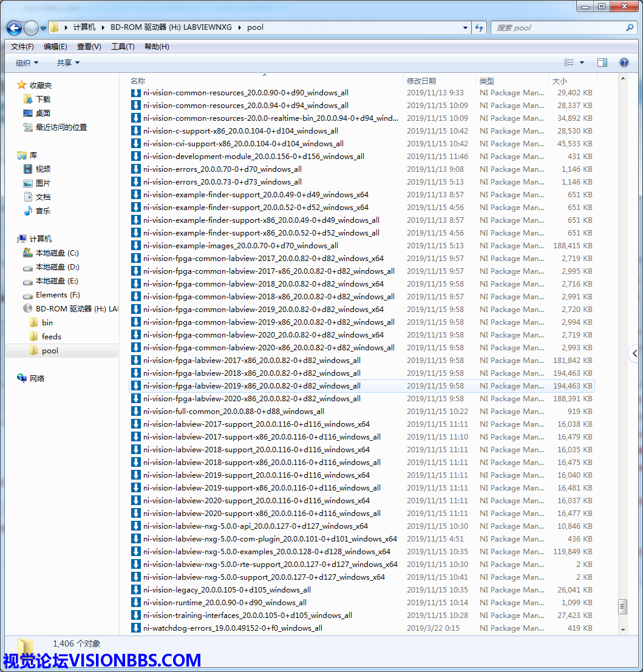Click icon of ni-vision-runtime package
Viewport: 643px width, 672px height.
136,603
